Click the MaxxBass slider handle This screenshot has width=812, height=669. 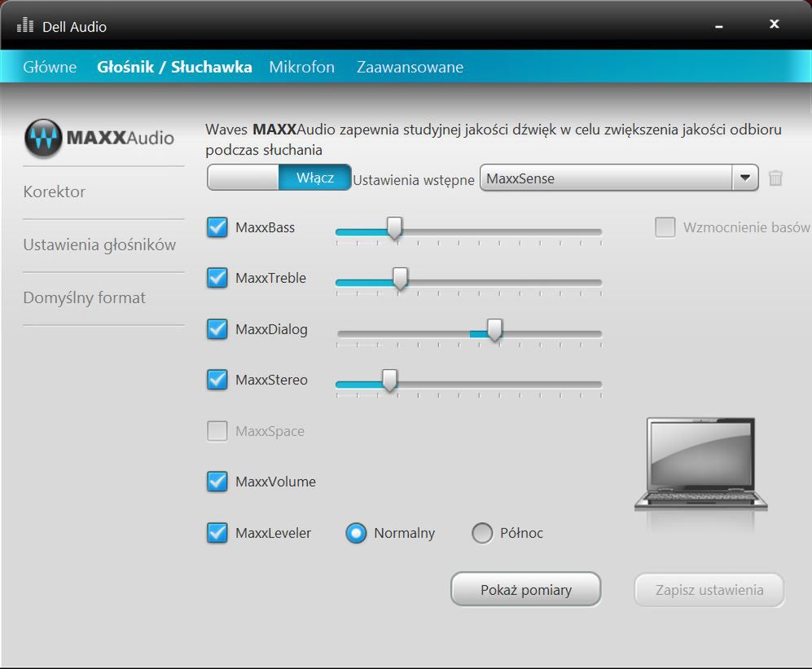395,228
